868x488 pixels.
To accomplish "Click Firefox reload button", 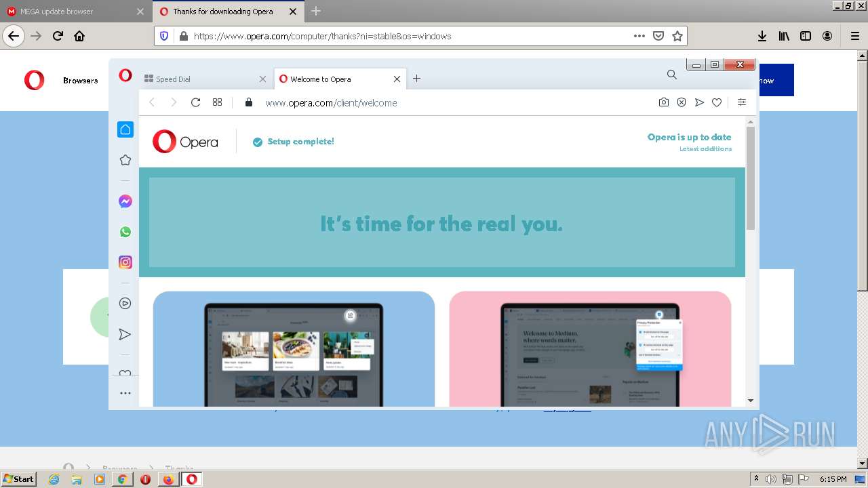I will point(58,36).
